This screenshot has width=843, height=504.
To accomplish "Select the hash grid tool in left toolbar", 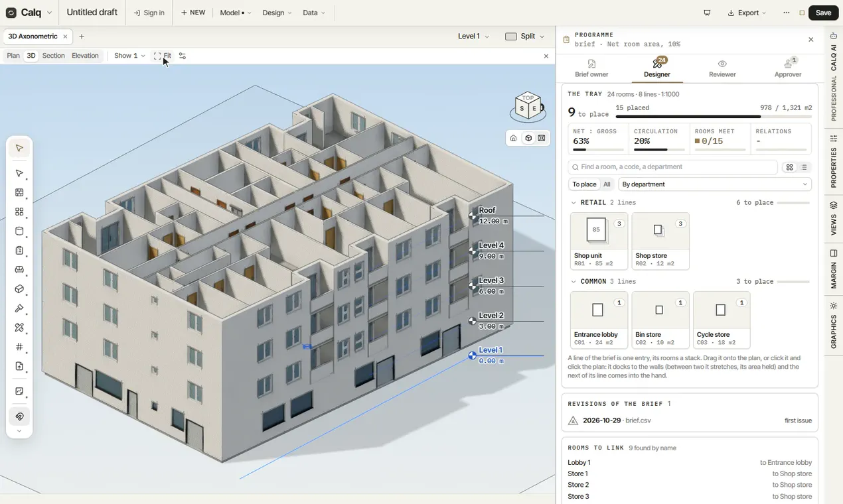I will click(x=19, y=347).
